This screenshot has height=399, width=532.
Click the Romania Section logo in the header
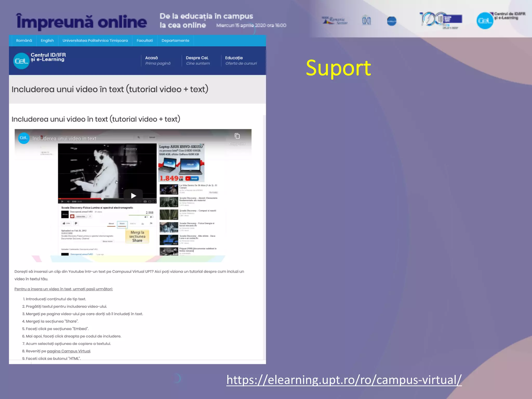335,21
